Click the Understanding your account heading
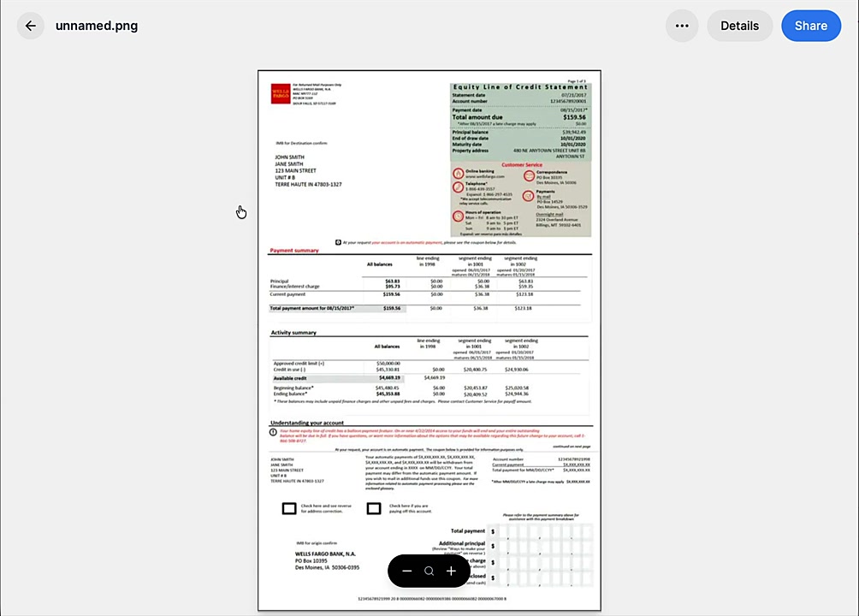859x616 pixels. pyautogui.click(x=307, y=423)
